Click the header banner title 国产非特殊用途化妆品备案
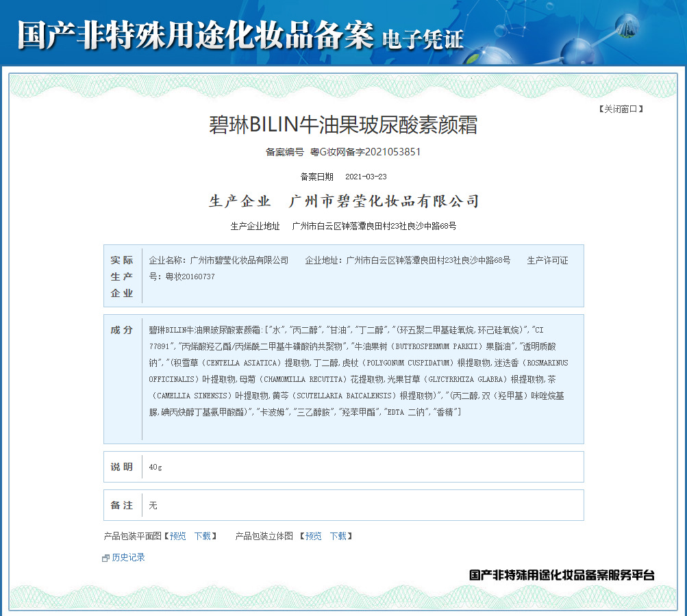This screenshot has width=687, height=616. point(195,34)
